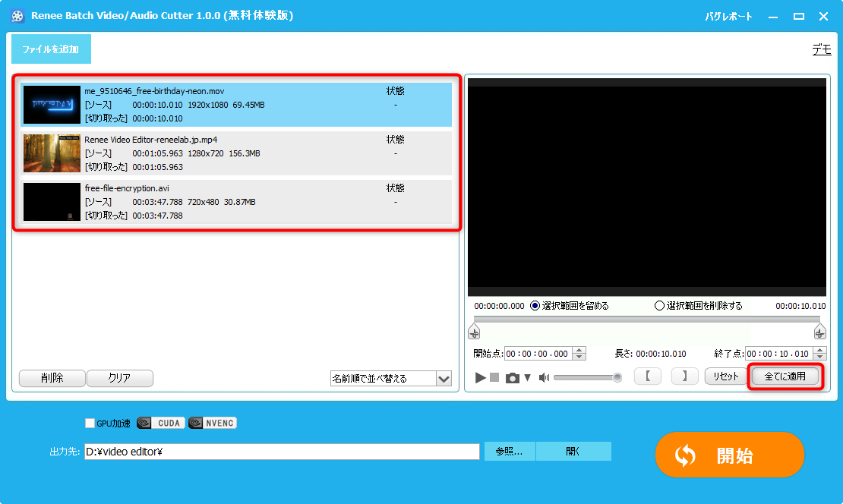
Task: Decrease the 終了点 time with down stepper
Action: point(820,357)
